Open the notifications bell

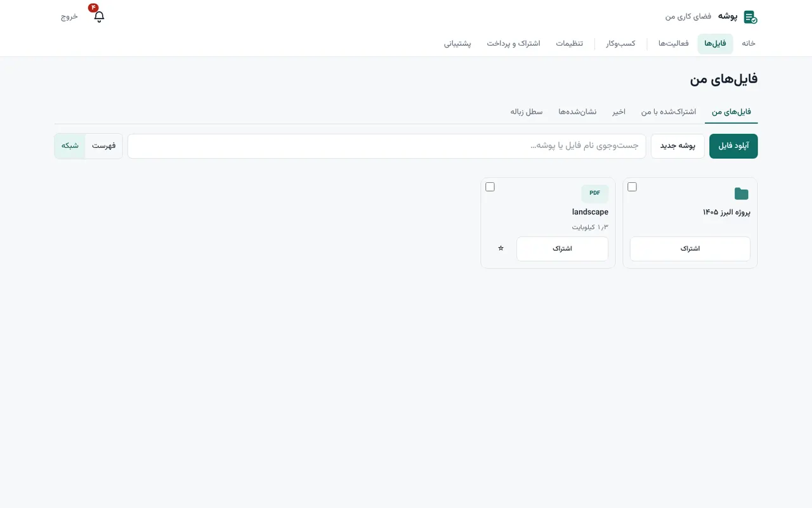point(99,17)
